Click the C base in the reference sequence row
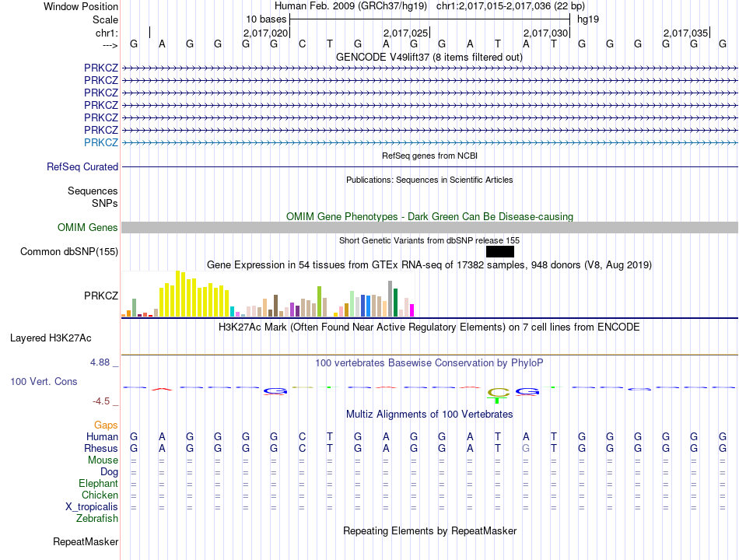The height and width of the screenshot is (560, 739). tap(302, 44)
